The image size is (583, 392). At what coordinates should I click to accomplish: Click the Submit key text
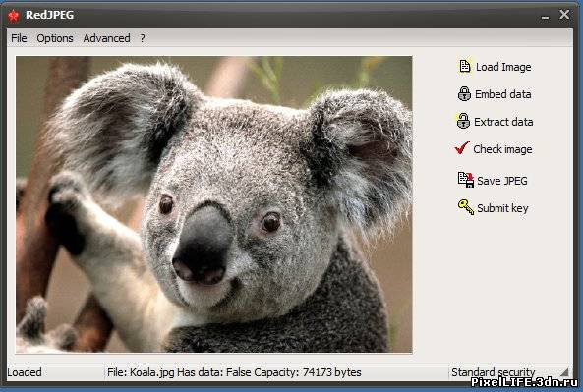(502, 208)
